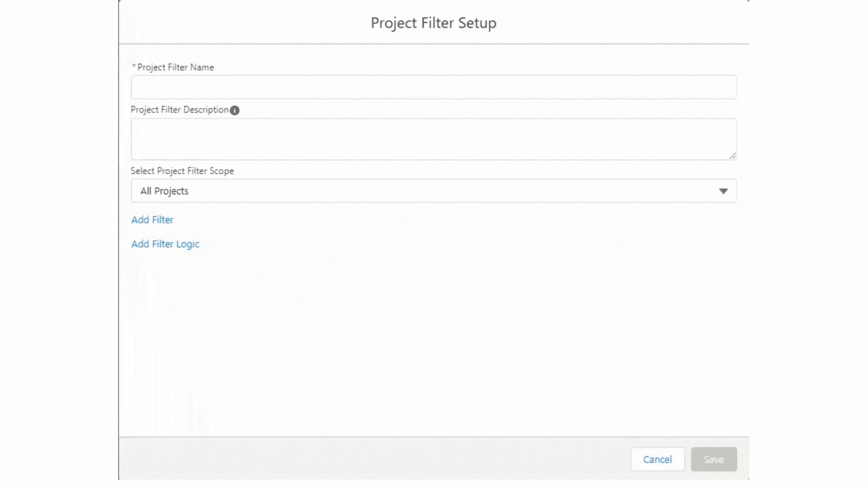Click the Project Filter Setup heading
The width and height of the screenshot is (868, 488).
433,23
